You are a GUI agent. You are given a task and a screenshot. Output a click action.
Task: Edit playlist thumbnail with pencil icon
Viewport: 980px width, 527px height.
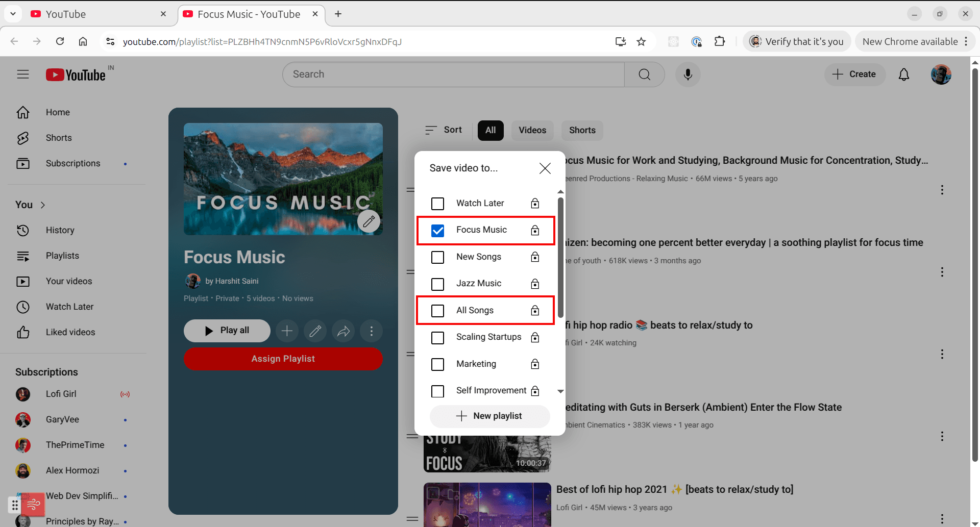click(369, 221)
